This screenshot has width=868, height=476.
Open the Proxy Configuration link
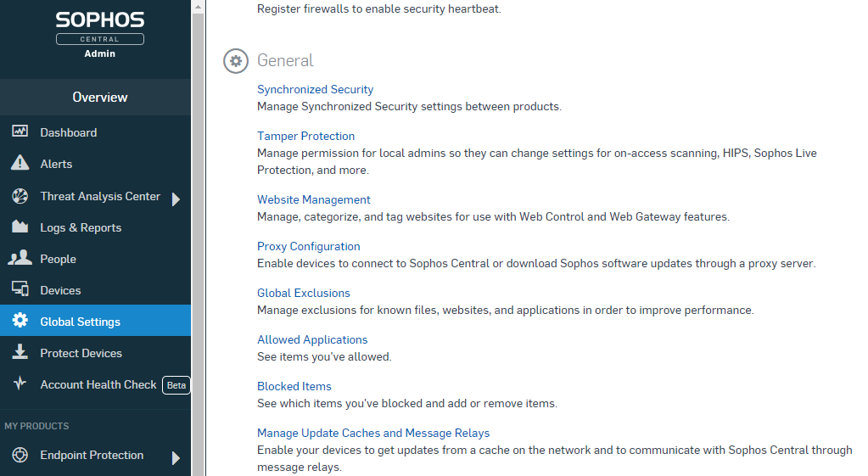pyautogui.click(x=308, y=246)
